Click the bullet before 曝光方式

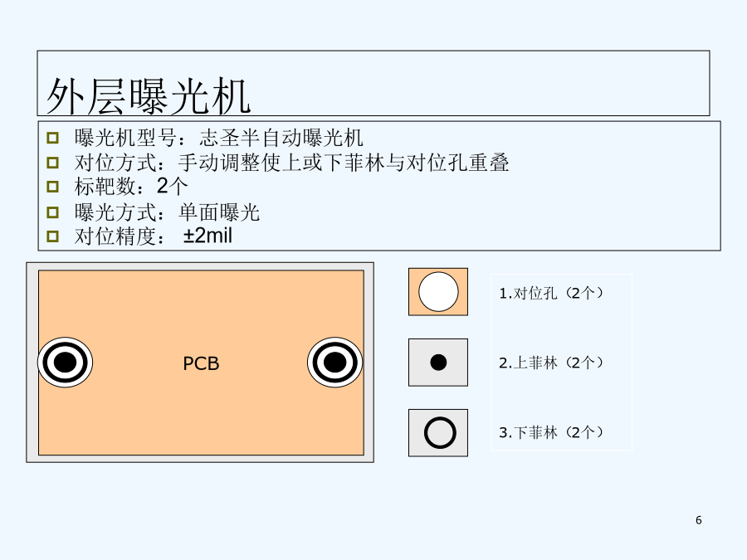(x=53, y=212)
